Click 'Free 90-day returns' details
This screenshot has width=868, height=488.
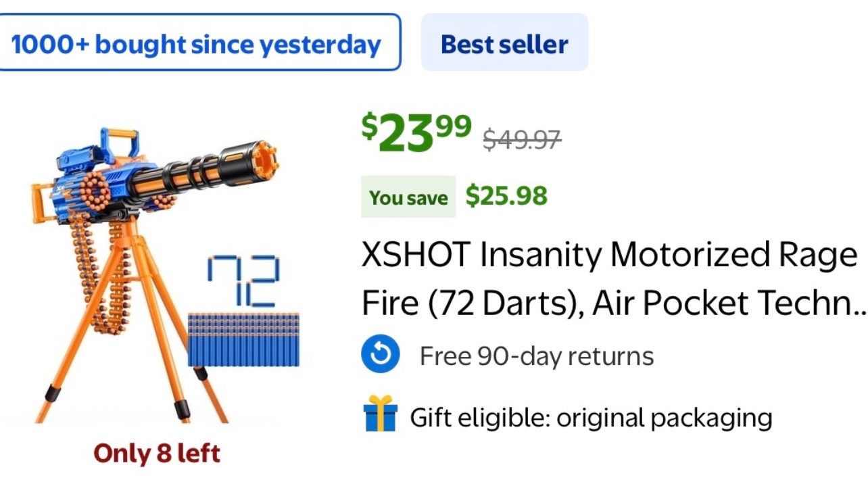536,354
